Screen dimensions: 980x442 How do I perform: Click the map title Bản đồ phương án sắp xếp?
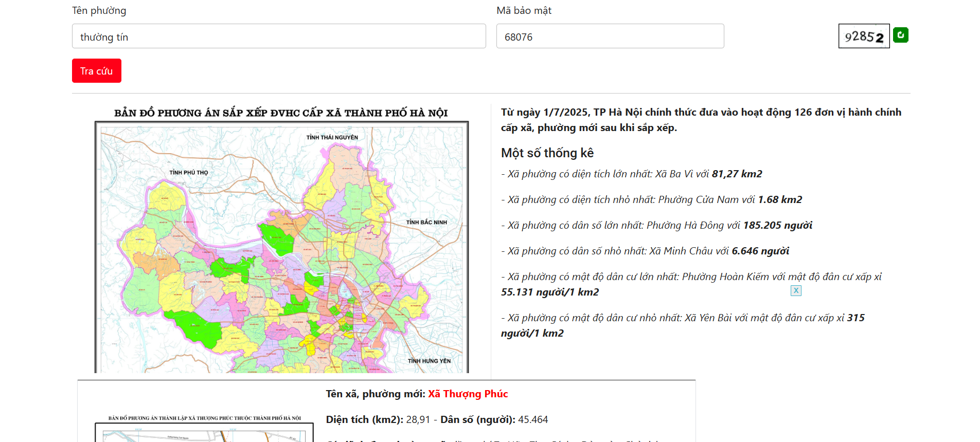281,113
